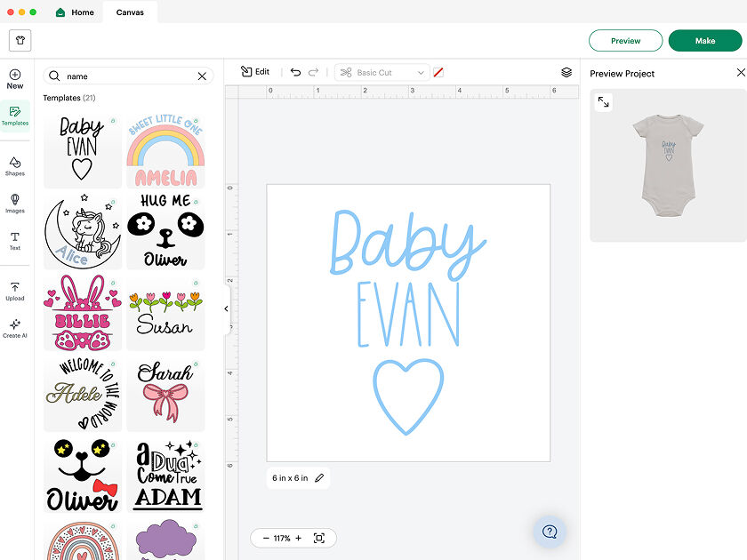Select the Hug Me Oliver template
Viewport: 747px width, 560px height.
(x=165, y=230)
